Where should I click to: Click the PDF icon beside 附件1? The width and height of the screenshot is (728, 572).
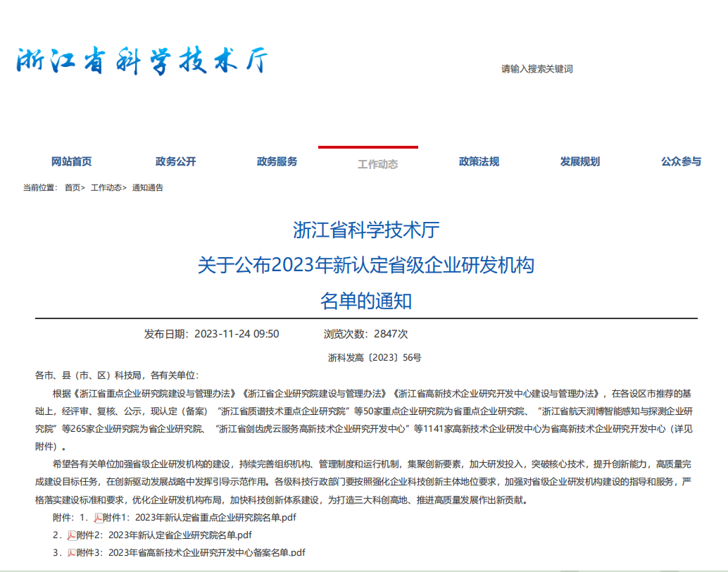point(99,518)
